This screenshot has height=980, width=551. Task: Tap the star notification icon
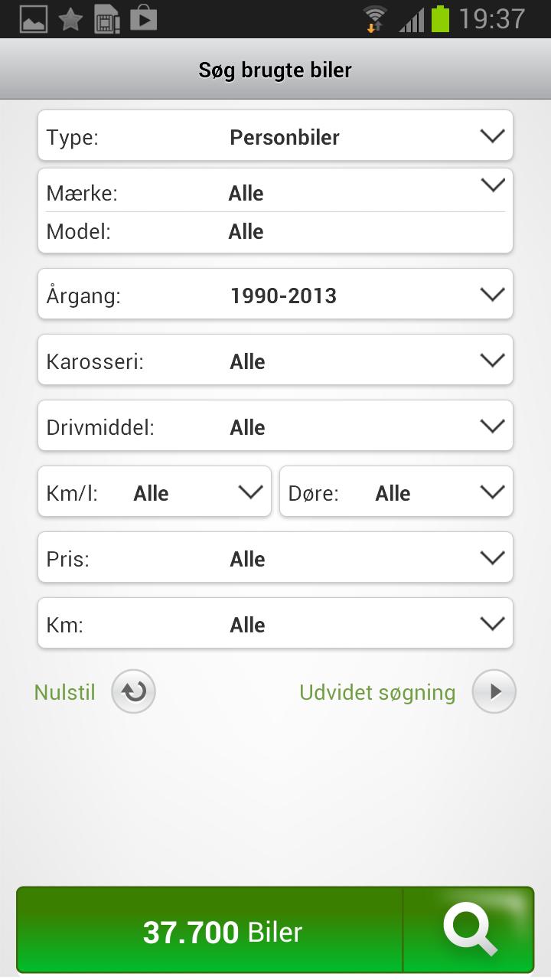click(x=70, y=19)
